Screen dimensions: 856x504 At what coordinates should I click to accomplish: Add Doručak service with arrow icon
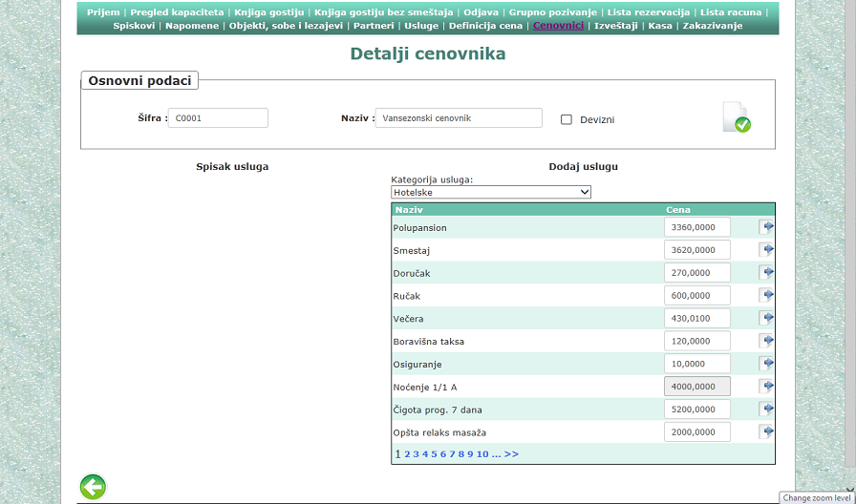[766, 272]
